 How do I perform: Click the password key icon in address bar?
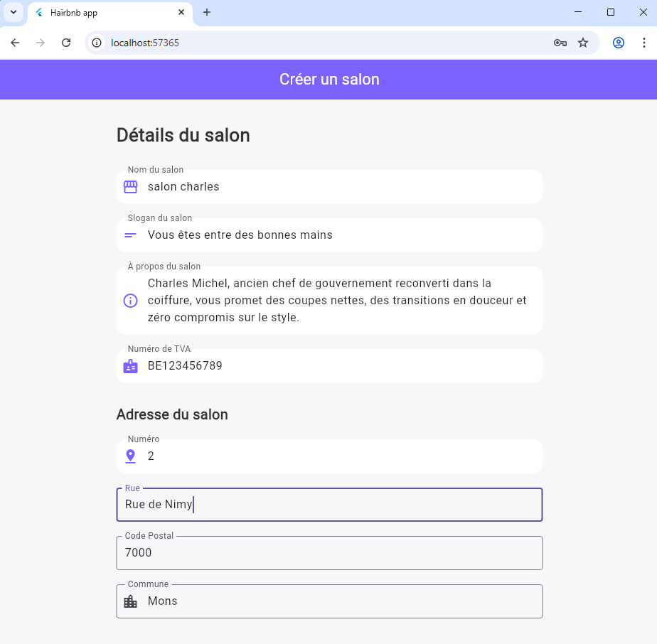coord(560,43)
